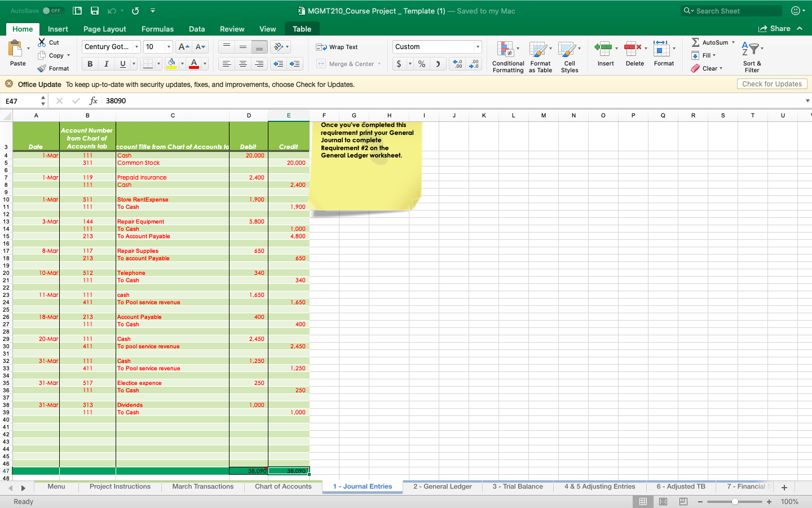
Task: Switch to Page Layout view in status bar
Action: [663, 501]
